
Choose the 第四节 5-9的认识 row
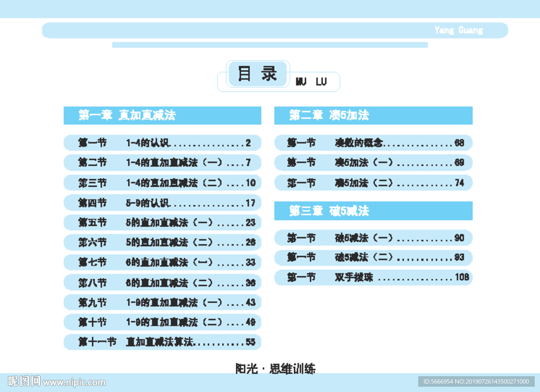[x=162, y=203]
